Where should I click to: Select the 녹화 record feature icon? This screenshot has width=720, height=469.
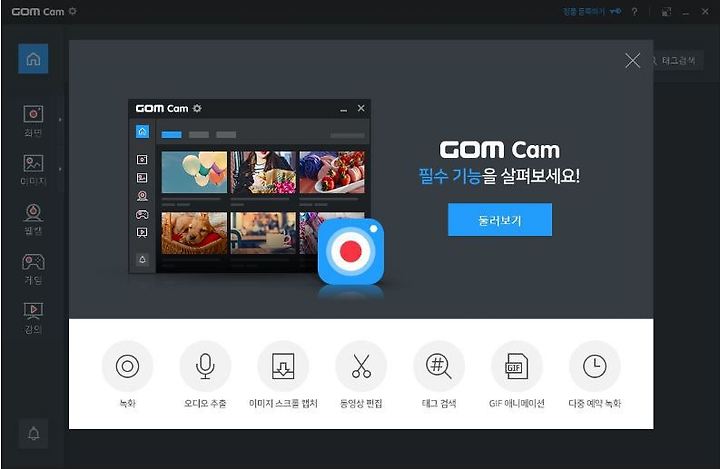click(x=127, y=366)
